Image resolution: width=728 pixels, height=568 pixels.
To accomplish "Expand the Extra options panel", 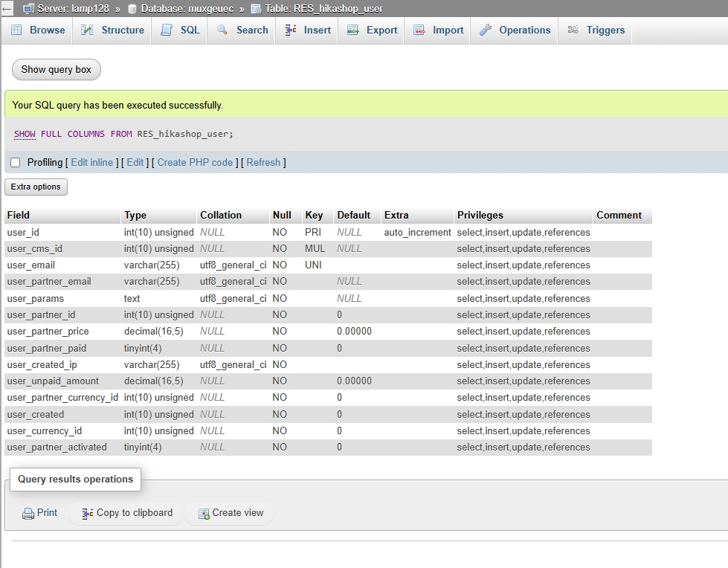I will [x=36, y=187].
